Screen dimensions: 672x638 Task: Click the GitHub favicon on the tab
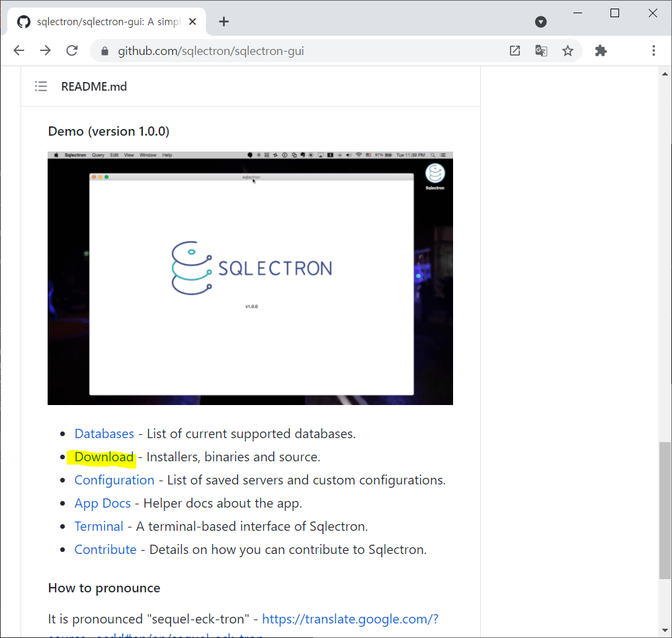tap(24, 21)
